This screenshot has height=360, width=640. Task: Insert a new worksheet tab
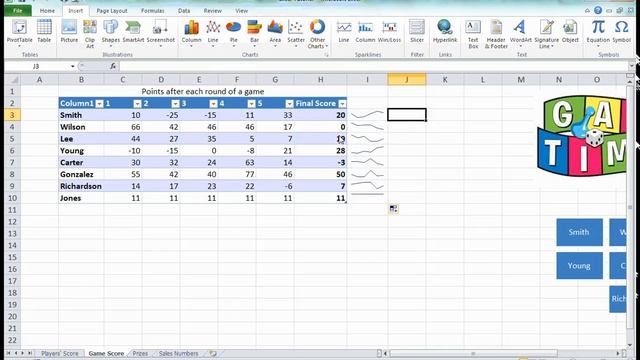[x=213, y=353]
